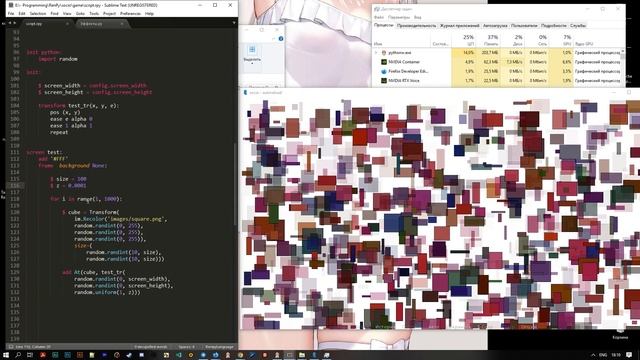Click the Ren'Py game window title icon
The width and height of the screenshot is (640, 360).
pos(245,93)
